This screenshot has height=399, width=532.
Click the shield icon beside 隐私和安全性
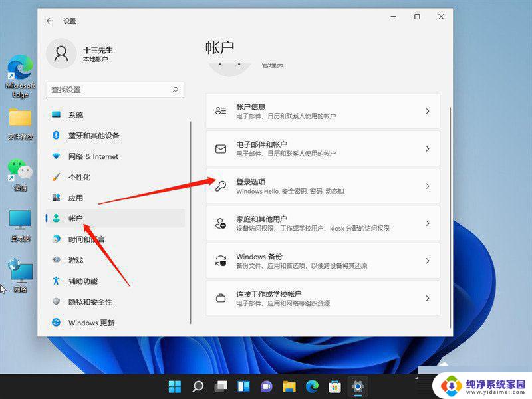56,301
